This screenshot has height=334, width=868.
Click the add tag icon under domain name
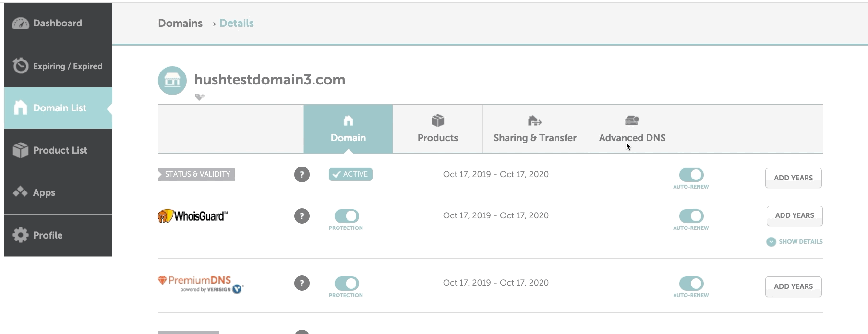click(x=200, y=97)
